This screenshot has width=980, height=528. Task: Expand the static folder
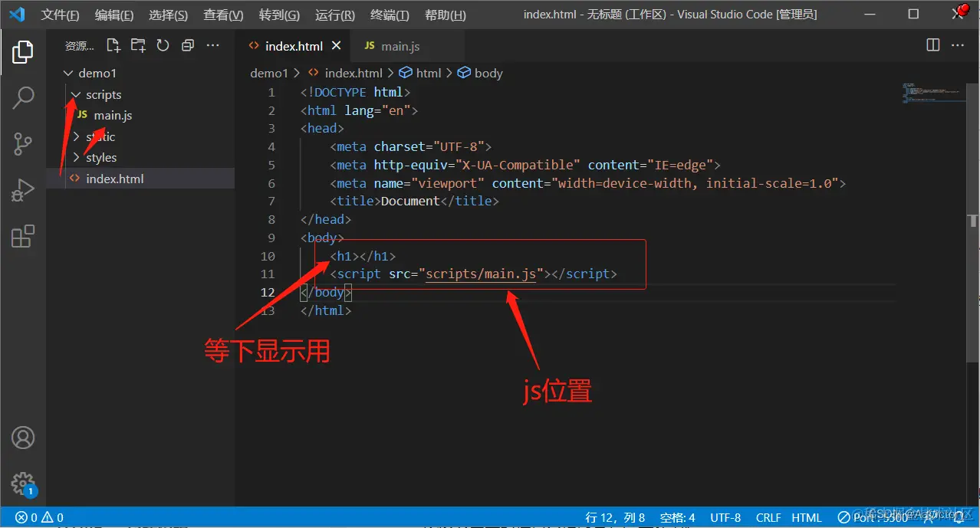point(76,136)
